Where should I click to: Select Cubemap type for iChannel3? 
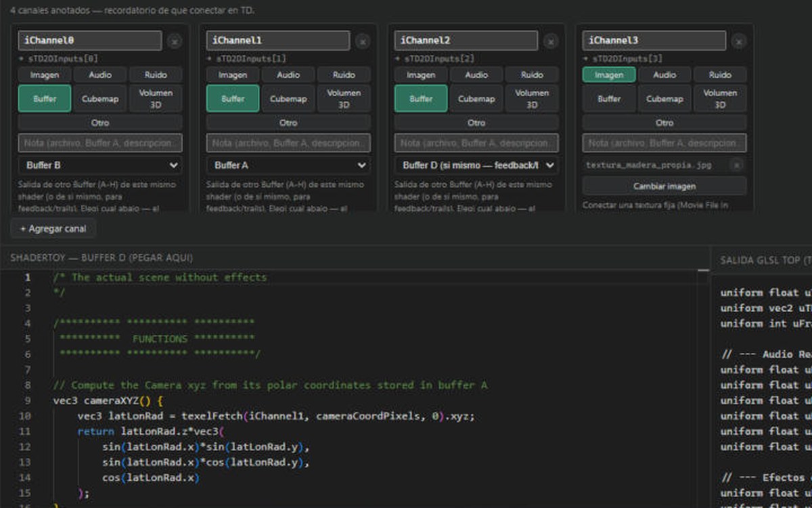point(664,98)
